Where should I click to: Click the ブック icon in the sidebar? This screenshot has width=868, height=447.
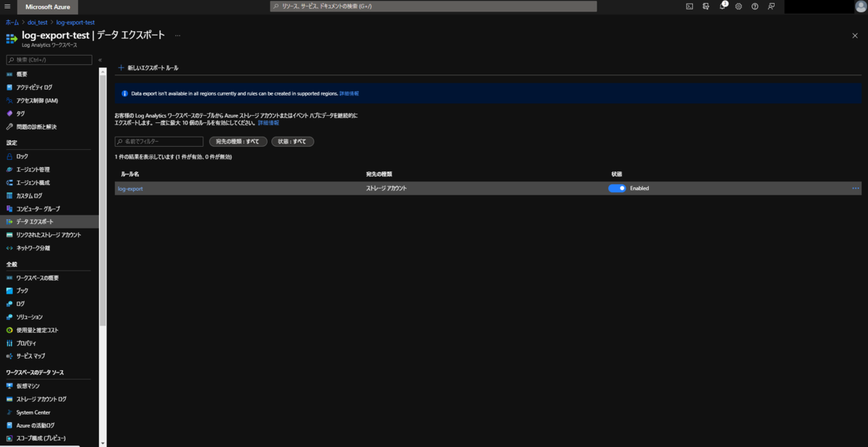click(9, 291)
